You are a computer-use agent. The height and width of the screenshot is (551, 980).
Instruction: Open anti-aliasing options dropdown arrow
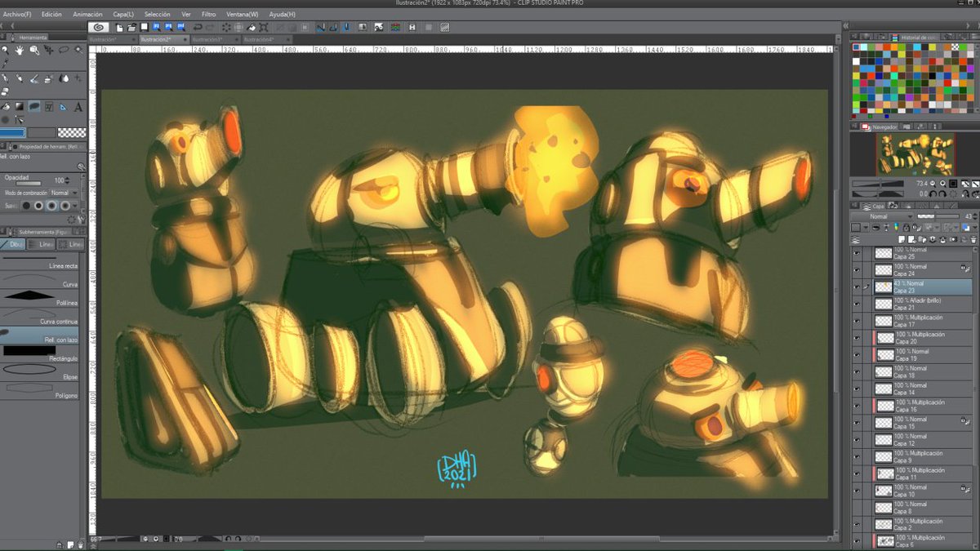pyautogui.click(x=75, y=206)
